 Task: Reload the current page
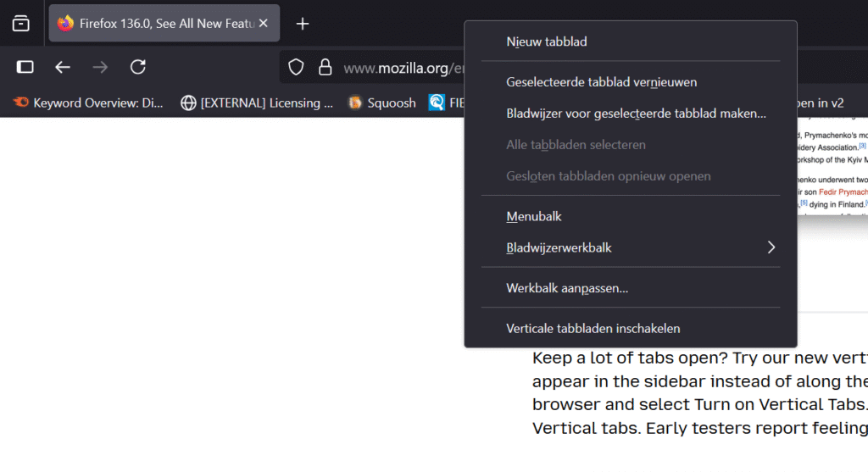click(x=138, y=67)
